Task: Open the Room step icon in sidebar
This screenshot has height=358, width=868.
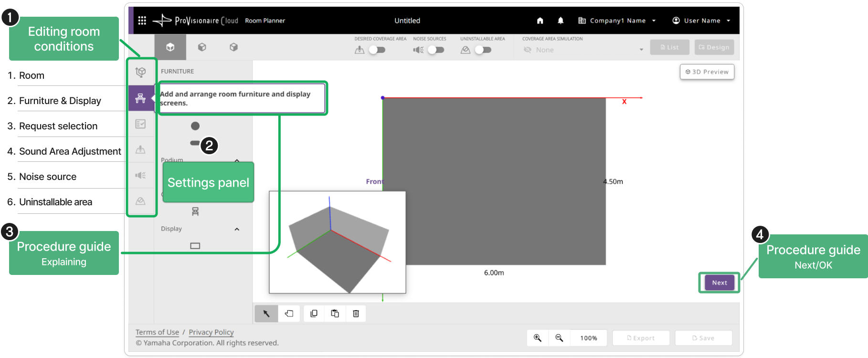Action: click(140, 72)
